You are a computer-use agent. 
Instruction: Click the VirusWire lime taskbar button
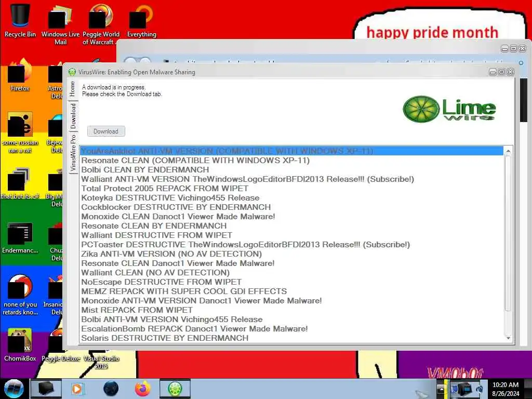click(x=175, y=389)
